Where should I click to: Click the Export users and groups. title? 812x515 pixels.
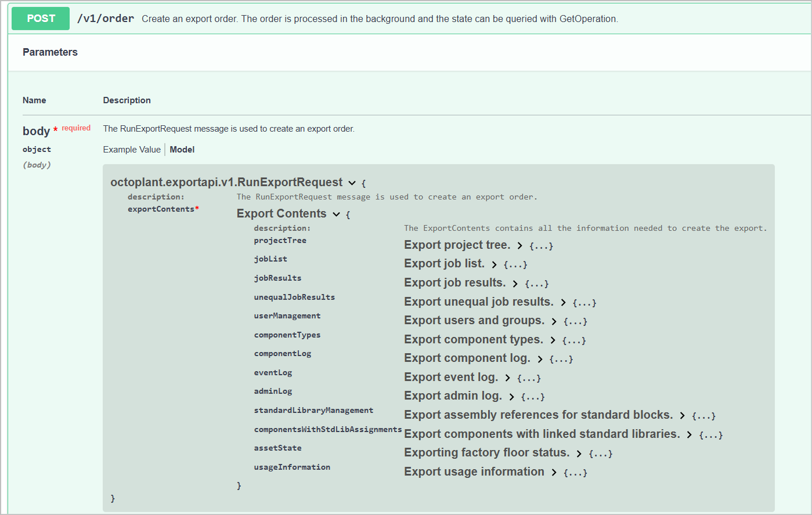click(x=475, y=320)
